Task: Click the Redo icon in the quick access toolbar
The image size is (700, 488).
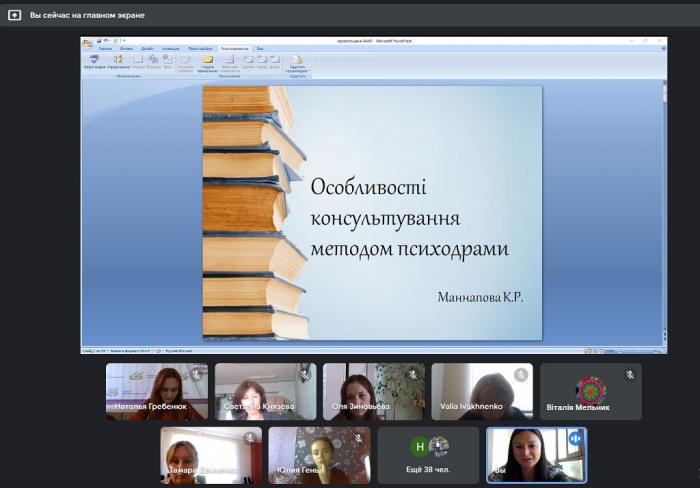Action: [115, 41]
